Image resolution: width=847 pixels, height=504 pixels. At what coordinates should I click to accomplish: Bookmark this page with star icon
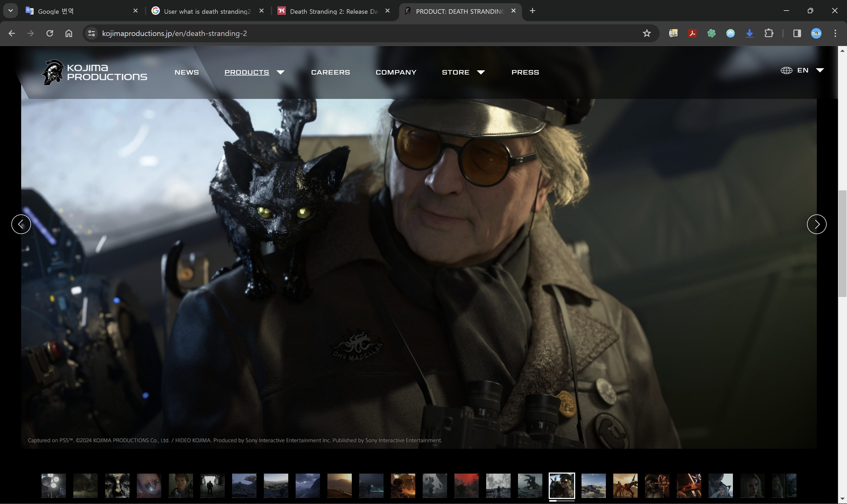click(x=646, y=33)
